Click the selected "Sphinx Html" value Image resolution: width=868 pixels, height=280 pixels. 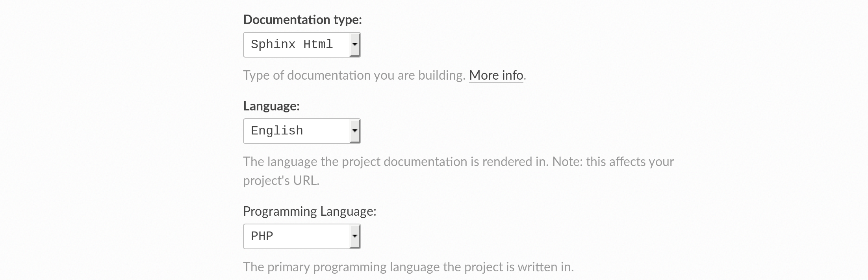292,45
